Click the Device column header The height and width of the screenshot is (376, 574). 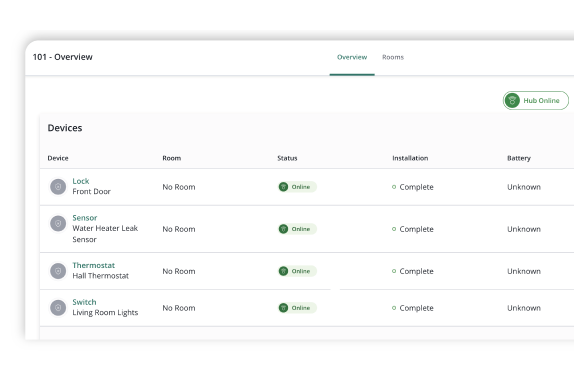(58, 158)
